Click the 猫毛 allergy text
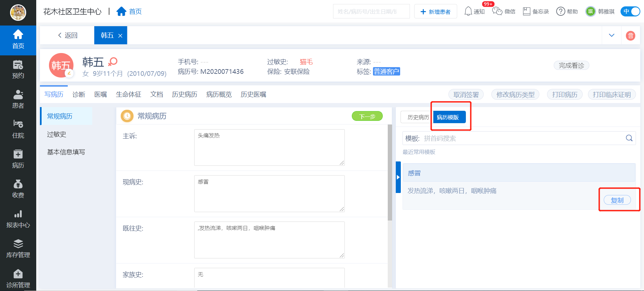 pyautogui.click(x=306, y=62)
